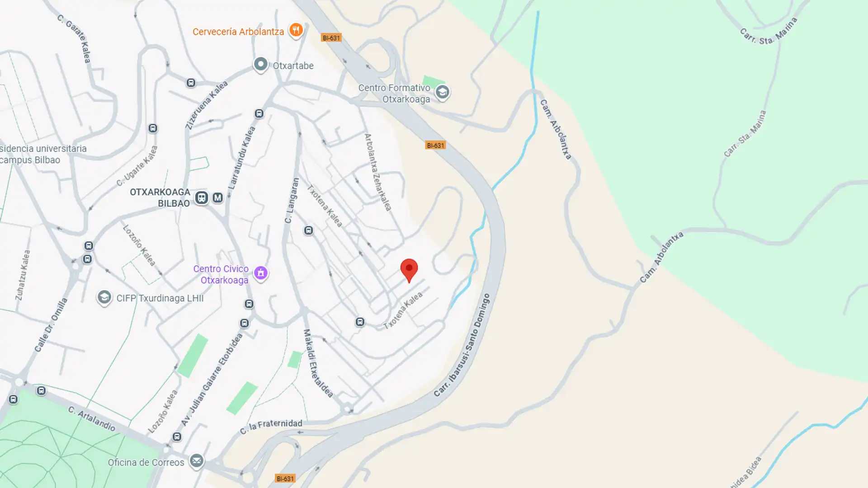868x488 pixels.
Task: Click the Oficina de Correos mail icon
Action: pyautogui.click(x=196, y=461)
